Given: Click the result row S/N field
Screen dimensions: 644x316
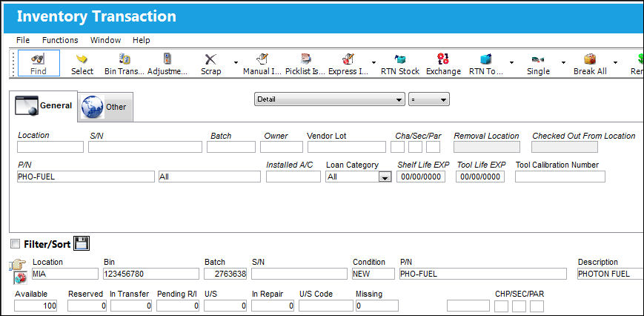Looking at the screenshot, I should click(299, 274).
